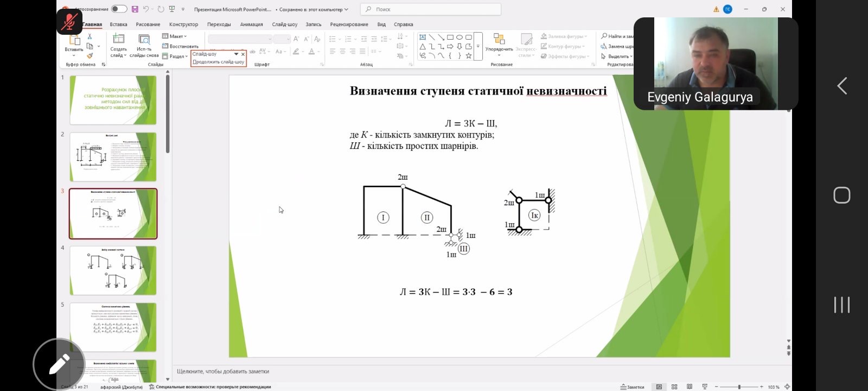This screenshot has height=391, width=868.
Task: Select slide 4 thumbnail
Action: (113, 270)
